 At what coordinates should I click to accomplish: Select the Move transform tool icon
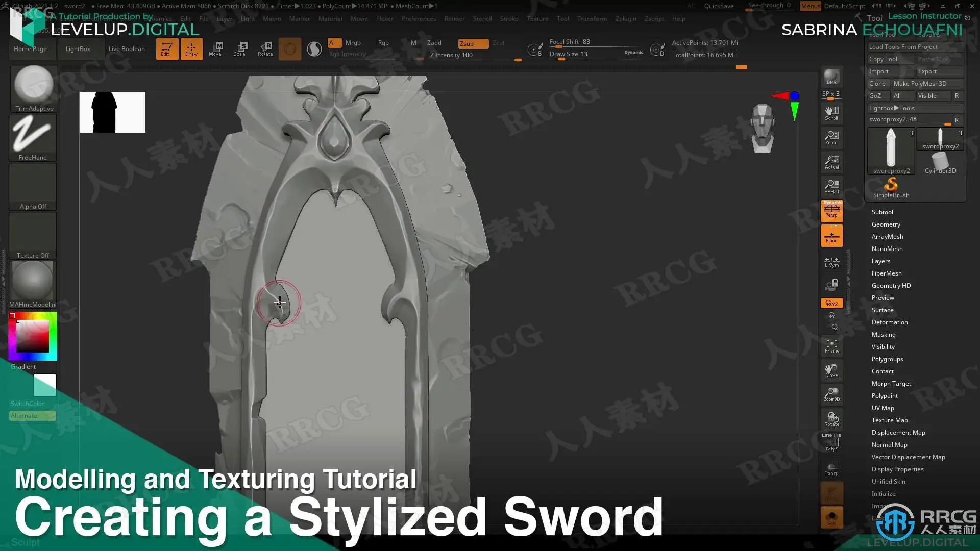(x=215, y=48)
